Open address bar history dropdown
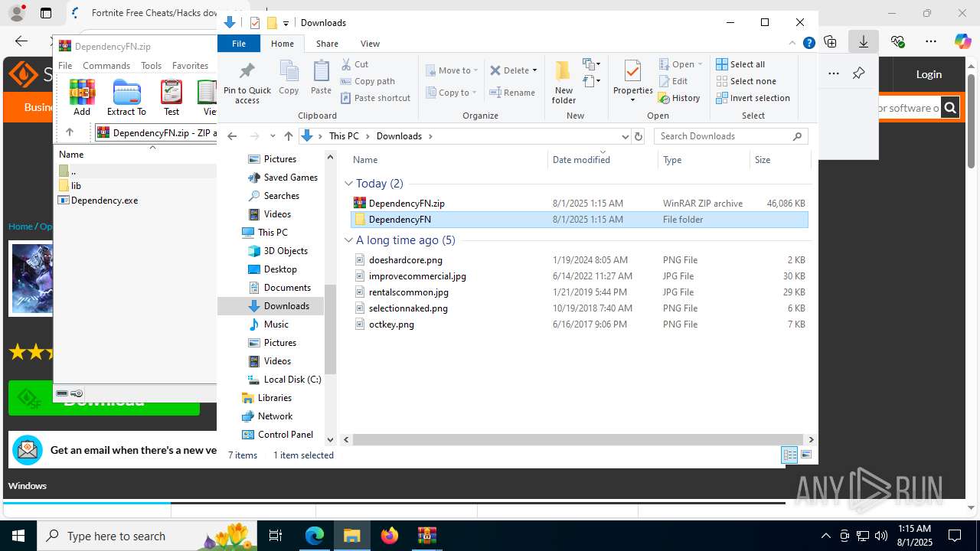Viewport: 980px width, 551px height. click(626, 136)
